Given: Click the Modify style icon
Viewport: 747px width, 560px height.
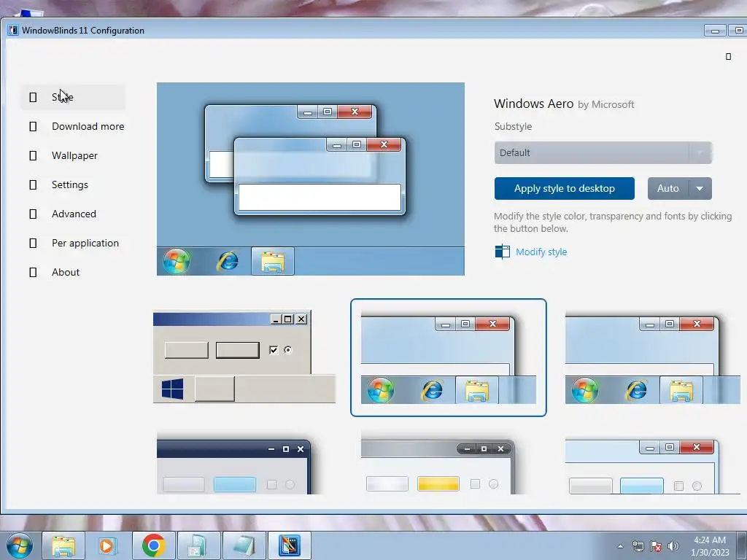Looking at the screenshot, I should coord(502,252).
